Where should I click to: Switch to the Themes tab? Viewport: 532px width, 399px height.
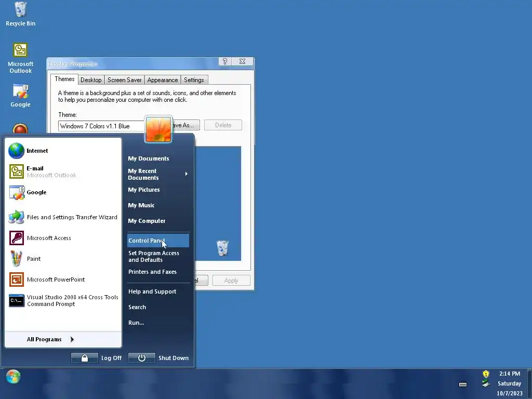pyautogui.click(x=64, y=79)
